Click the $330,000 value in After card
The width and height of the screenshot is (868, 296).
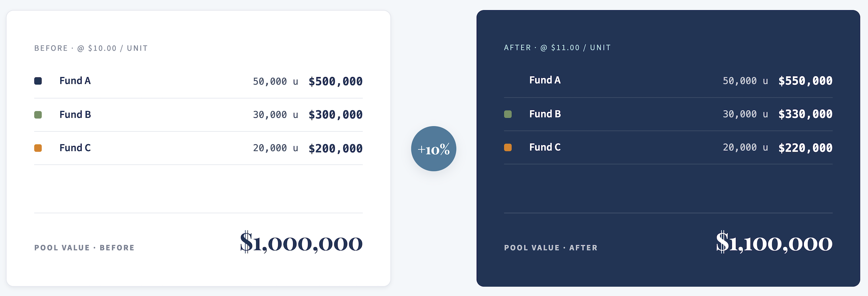(x=805, y=114)
